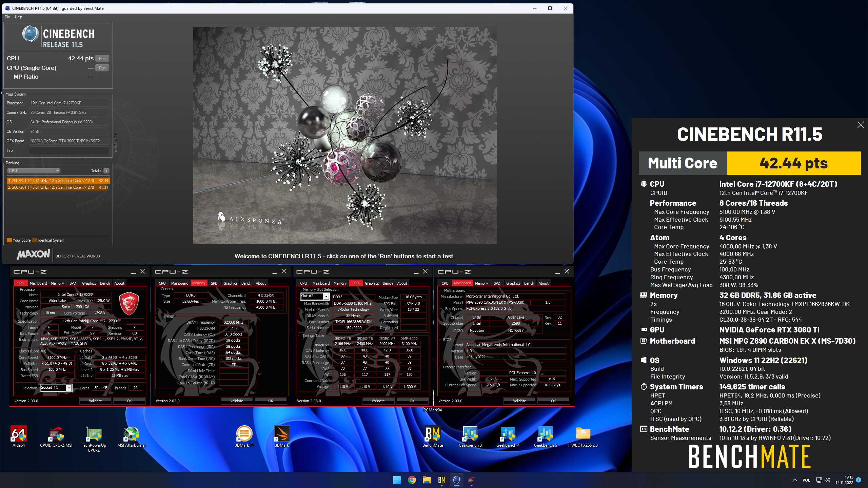Screen dimensions: 868x488
Task: Open the volume control in system tray
Action: (827, 480)
